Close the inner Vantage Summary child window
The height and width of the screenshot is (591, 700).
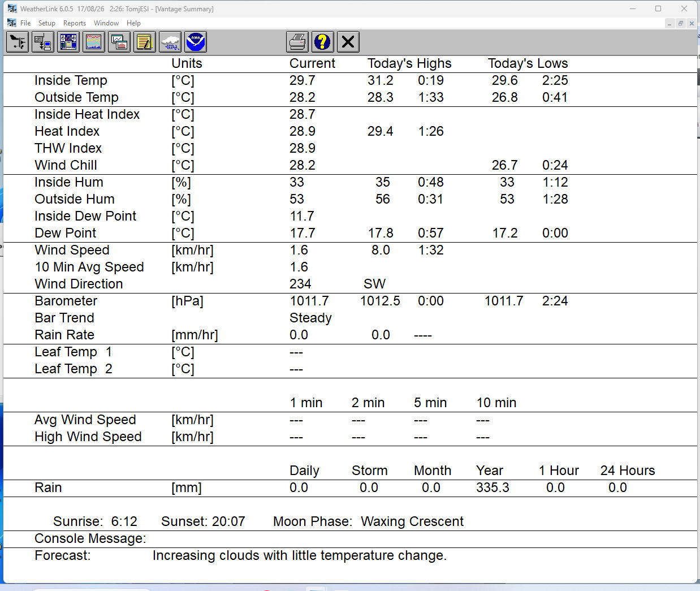692,23
